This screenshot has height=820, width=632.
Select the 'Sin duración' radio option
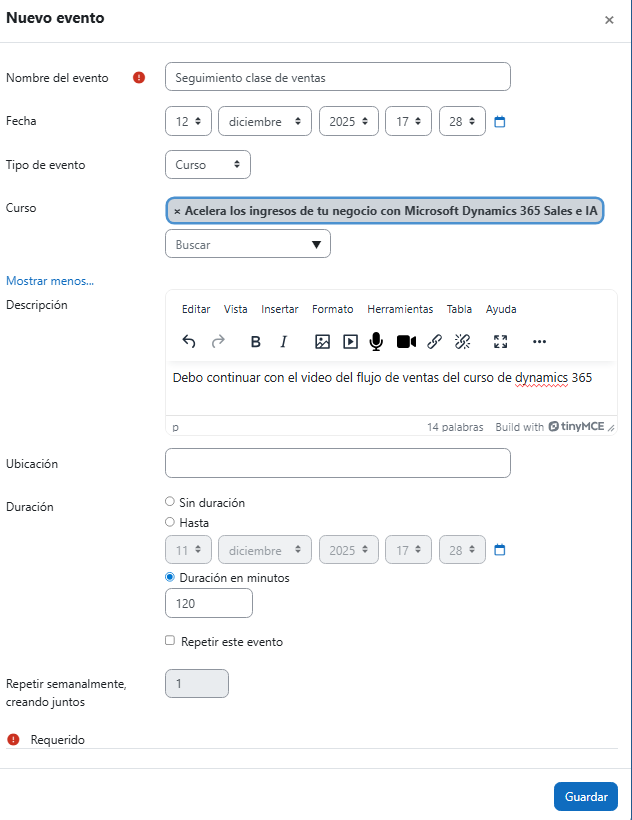tap(170, 502)
